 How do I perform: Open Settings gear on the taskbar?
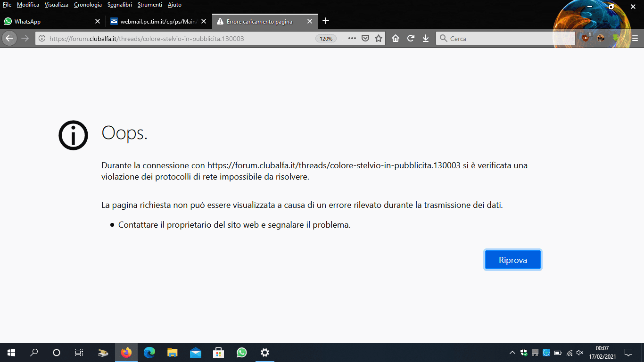click(x=265, y=353)
